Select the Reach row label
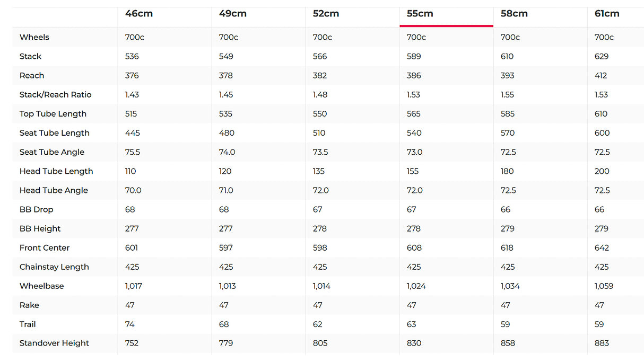 click(32, 75)
